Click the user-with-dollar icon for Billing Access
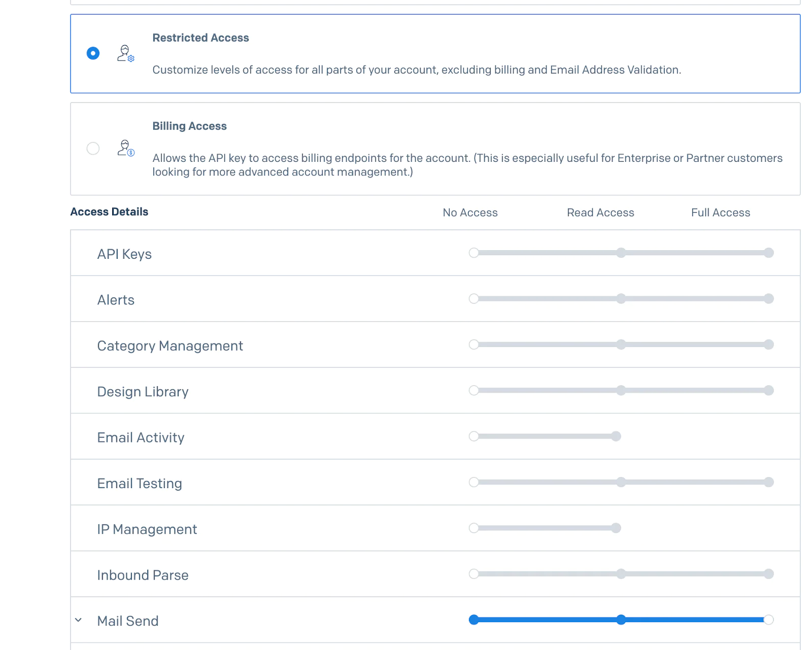This screenshot has height=650, width=812. tap(125, 149)
